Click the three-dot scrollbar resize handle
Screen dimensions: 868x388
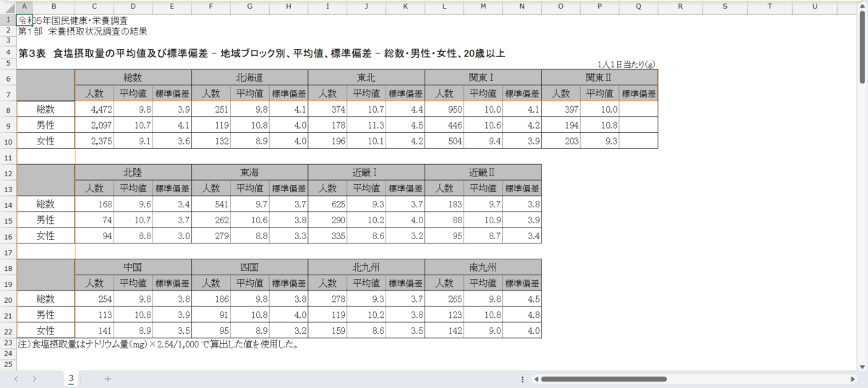[x=522, y=379]
